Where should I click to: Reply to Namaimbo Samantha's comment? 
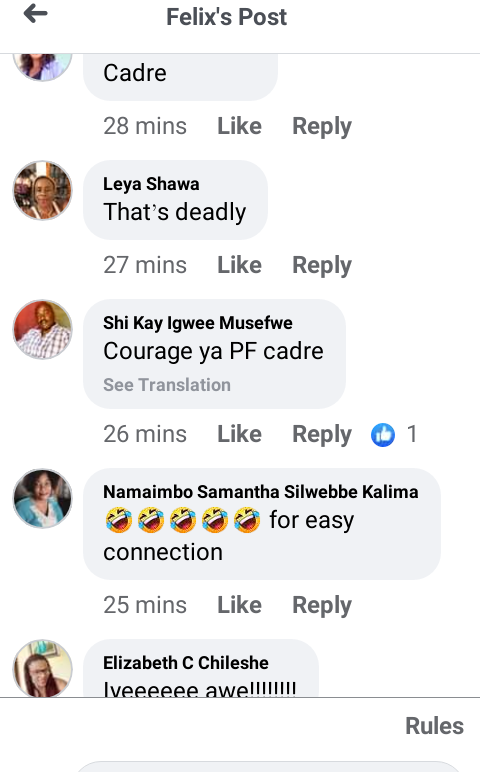(x=322, y=606)
